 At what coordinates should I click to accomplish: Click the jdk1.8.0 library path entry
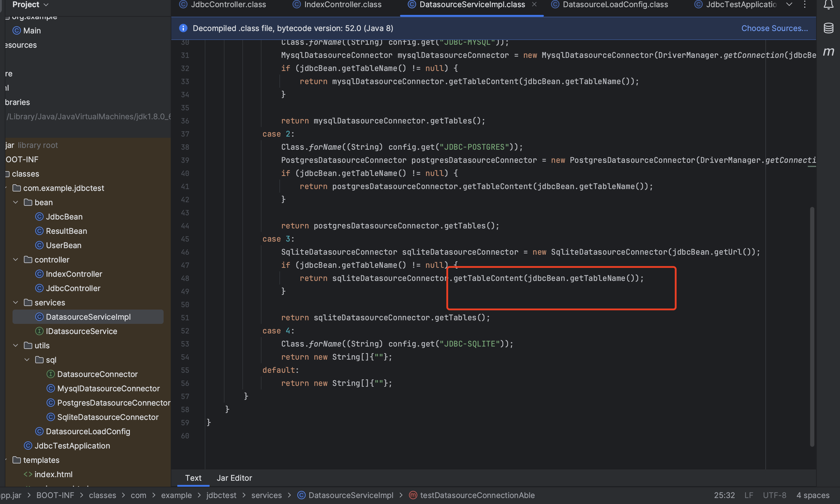pos(89,117)
